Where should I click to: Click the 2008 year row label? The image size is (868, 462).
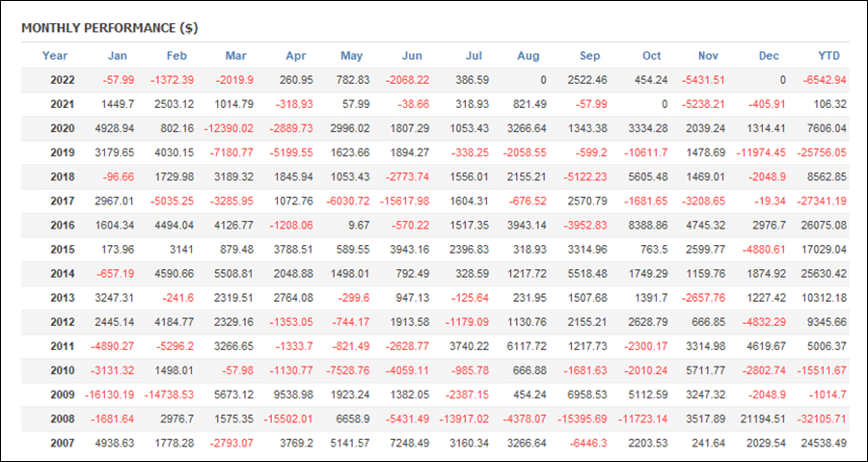[x=63, y=420]
